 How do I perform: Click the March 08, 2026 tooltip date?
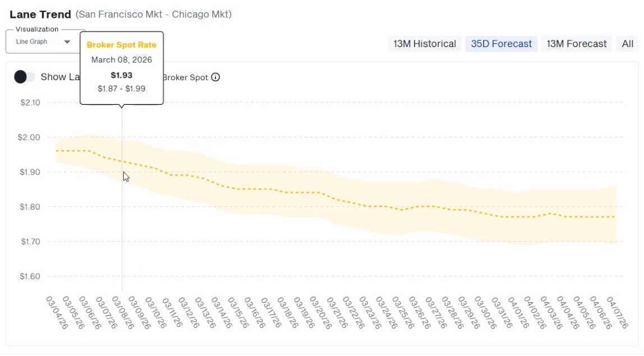[x=121, y=60]
